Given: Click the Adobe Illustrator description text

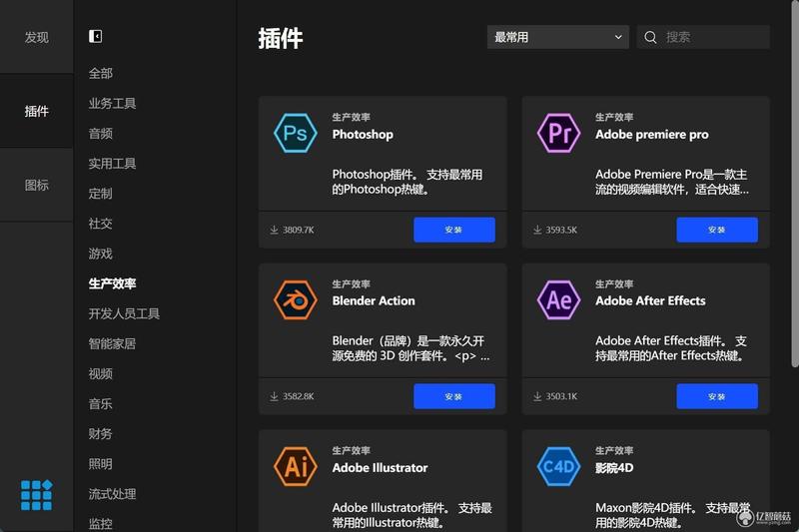Looking at the screenshot, I should [411, 515].
